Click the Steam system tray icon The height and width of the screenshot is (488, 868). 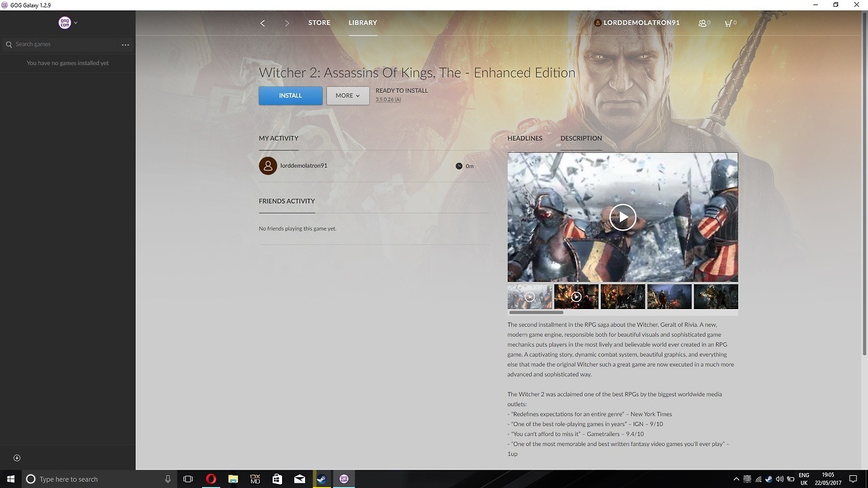(x=769, y=479)
